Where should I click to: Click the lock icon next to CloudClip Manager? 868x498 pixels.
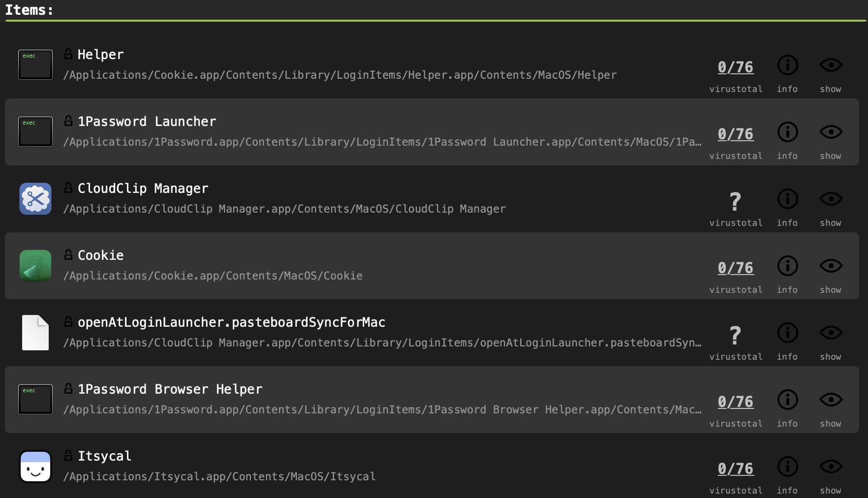pos(68,187)
